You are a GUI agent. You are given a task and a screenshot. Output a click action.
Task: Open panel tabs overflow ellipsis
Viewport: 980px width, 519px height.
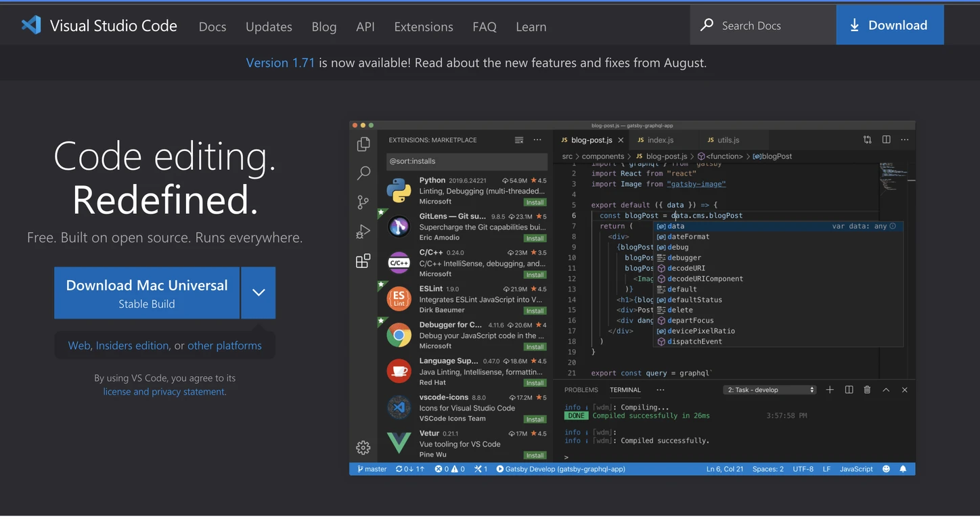point(661,390)
